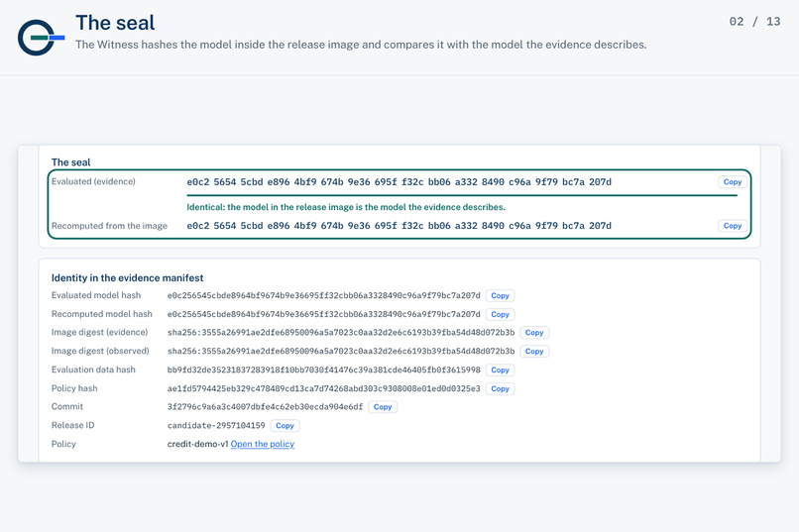Viewport: 799px width, 532px height.
Task: Click the 'Recomputed model hash' label
Action: 102,314
